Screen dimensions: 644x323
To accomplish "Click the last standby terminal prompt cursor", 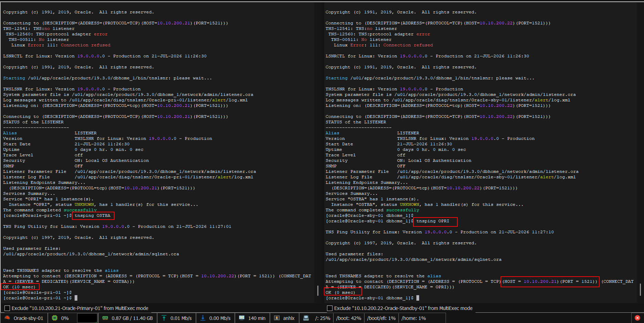I will point(418,298).
